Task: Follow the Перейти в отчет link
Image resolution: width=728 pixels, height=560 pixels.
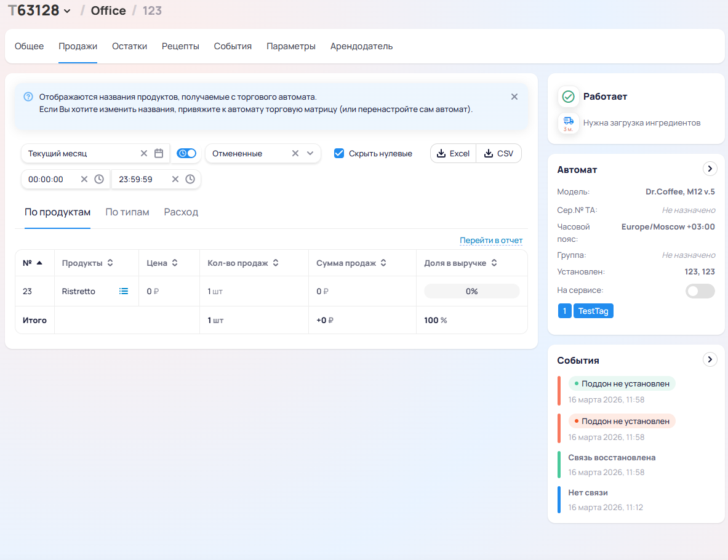Action: click(x=491, y=241)
